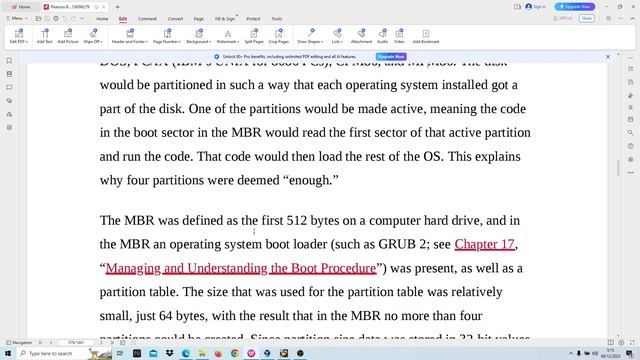This screenshot has width=640, height=360.
Task: Click the redo arrow in quick toolbar
Action: click(73, 18)
